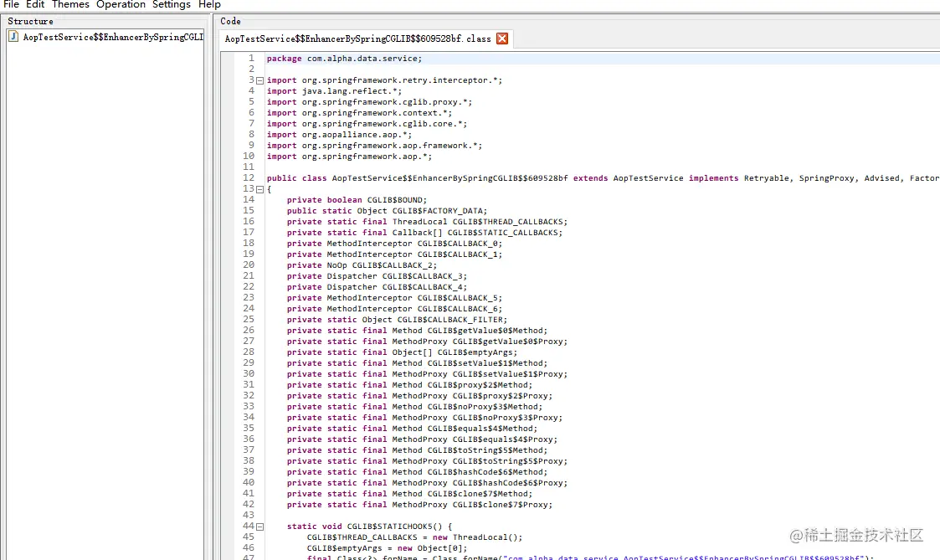The width and height of the screenshot is (940, 560).
Task: Click the Java class file icon in Structure
Action: tap(13, 37)
